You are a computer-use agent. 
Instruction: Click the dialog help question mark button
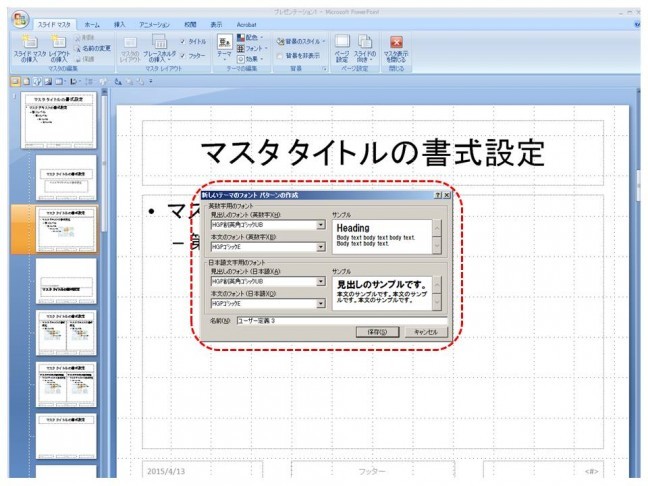click(438, 195)
